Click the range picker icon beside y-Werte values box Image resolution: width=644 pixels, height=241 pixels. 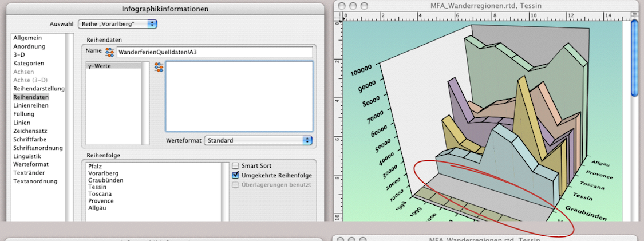point(159,68)
